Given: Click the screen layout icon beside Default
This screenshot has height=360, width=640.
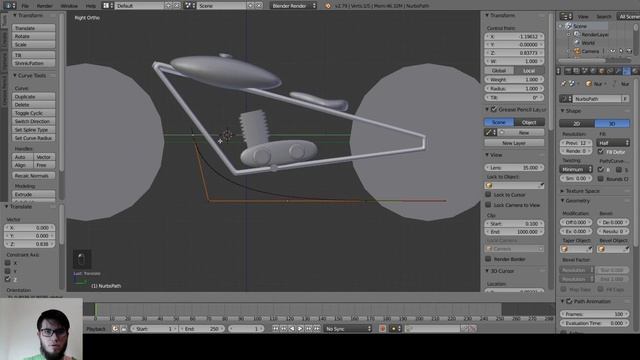Looking at the screenshot, I should [107, 6].
